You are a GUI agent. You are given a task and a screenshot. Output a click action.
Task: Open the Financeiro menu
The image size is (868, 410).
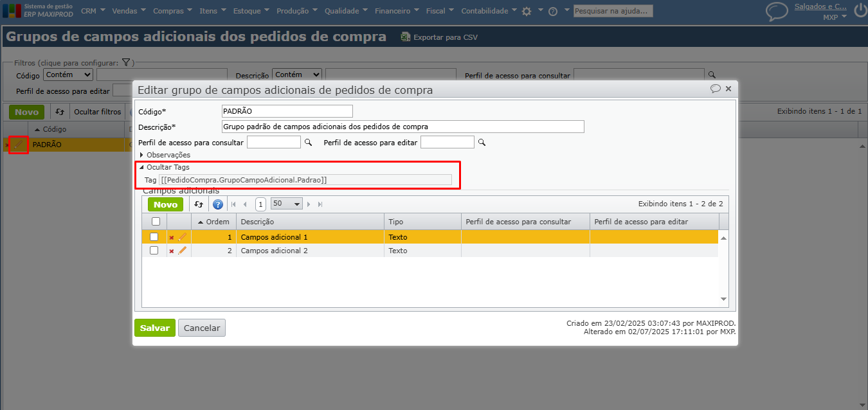tap(397, 11)
